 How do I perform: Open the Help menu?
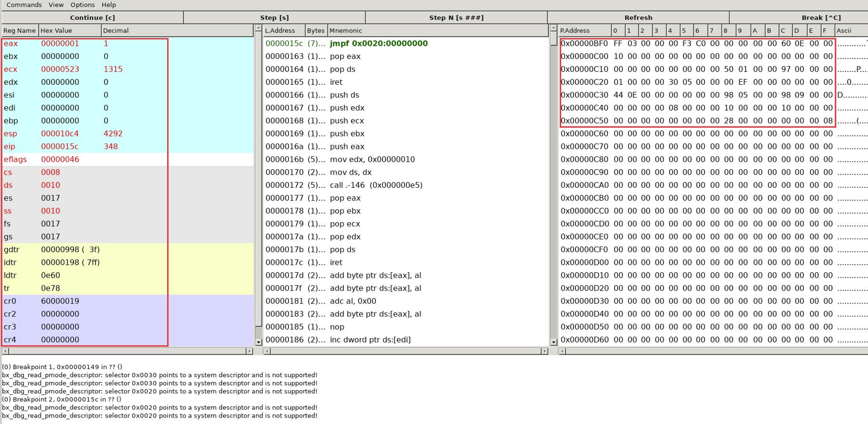point(108,4)
